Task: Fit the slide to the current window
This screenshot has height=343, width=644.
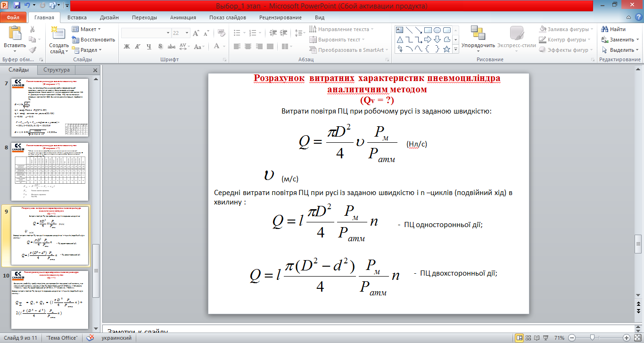Action: coord(638,338)
